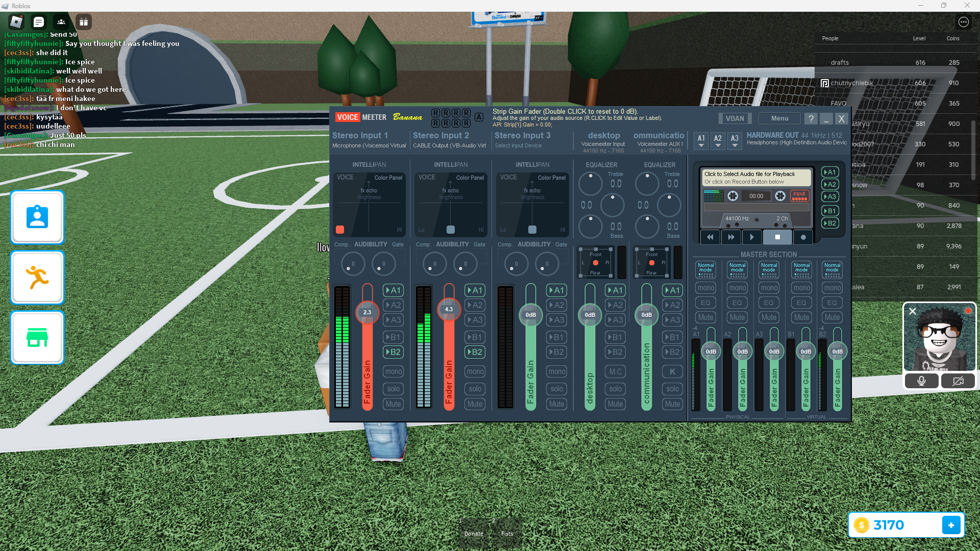Image resolution: width=980 pixels, height=551 pixels.
Task: Click the gold coin balance icon
Action: click(x=862, y=525)
